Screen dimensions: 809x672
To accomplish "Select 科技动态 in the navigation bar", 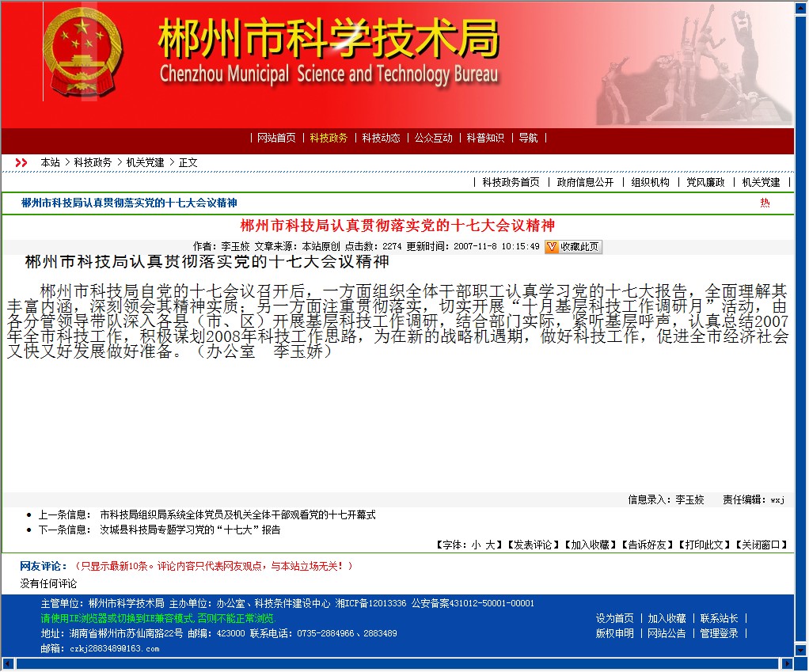I will point(381,138).
